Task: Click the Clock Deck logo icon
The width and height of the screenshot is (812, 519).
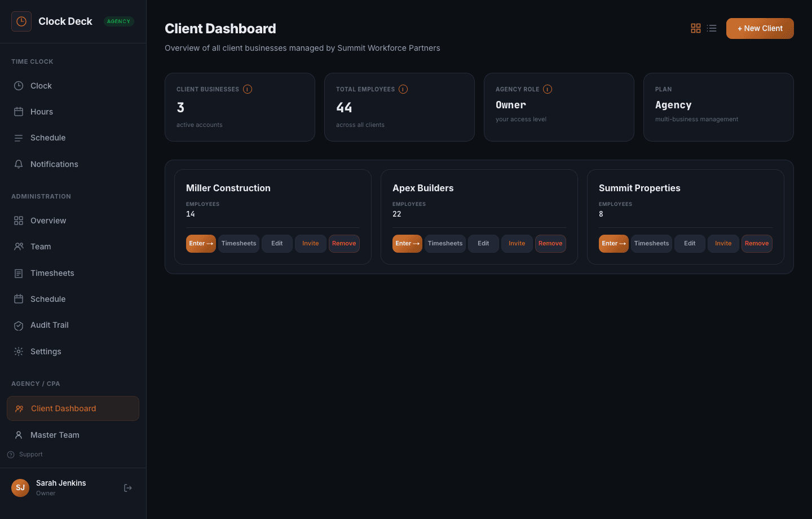Action: click(x=21, y=21)
